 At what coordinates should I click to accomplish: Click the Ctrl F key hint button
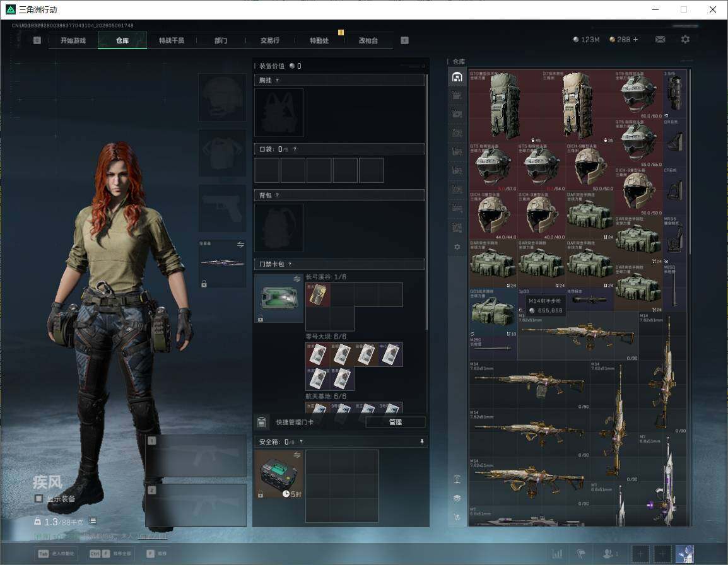click(110, 554)
